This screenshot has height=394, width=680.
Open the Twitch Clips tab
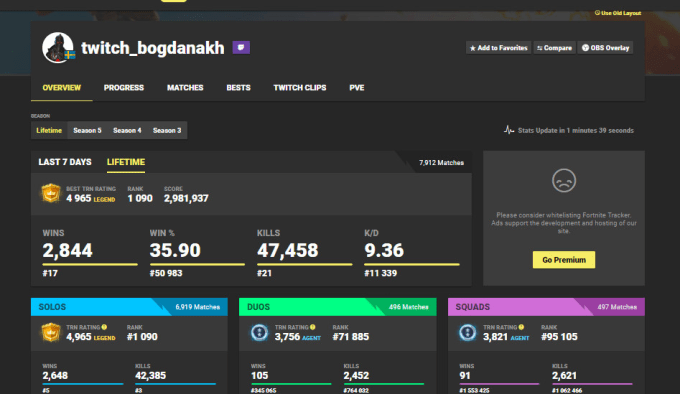click(300, 88)
